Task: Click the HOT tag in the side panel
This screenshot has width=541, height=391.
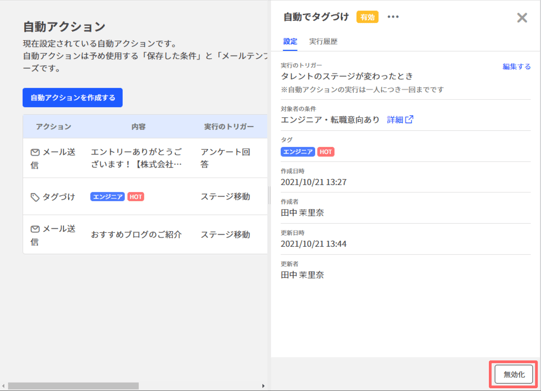Action: coord(326,152)
